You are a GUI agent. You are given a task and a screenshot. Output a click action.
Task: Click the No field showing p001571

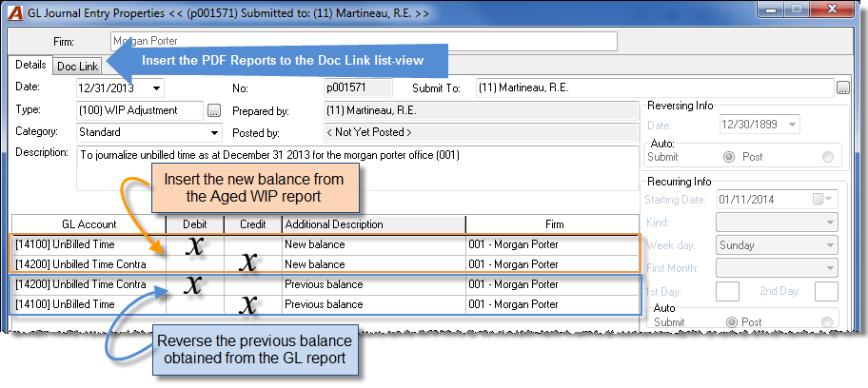tap(358, 88)
